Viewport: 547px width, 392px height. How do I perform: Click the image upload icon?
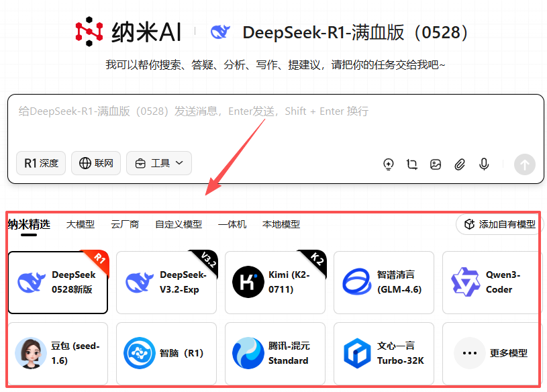[x=436, y=164]
